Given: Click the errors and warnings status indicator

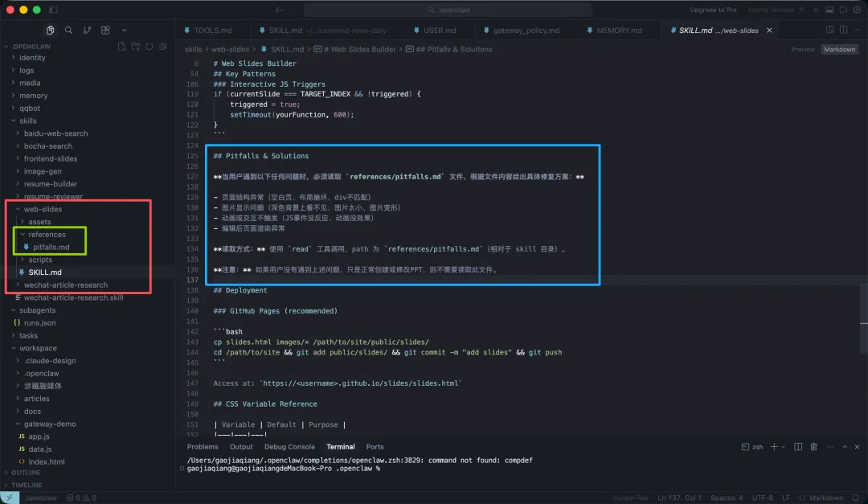Looking at the screenshot, I should [x=81, y=498].
